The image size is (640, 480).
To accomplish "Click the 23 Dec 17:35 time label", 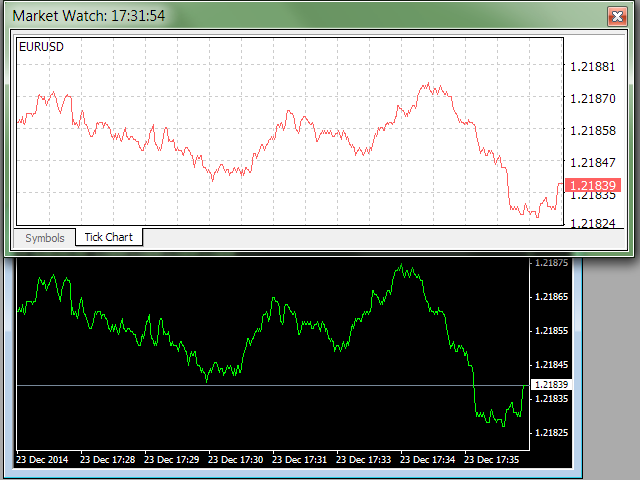I will [490, 461].
